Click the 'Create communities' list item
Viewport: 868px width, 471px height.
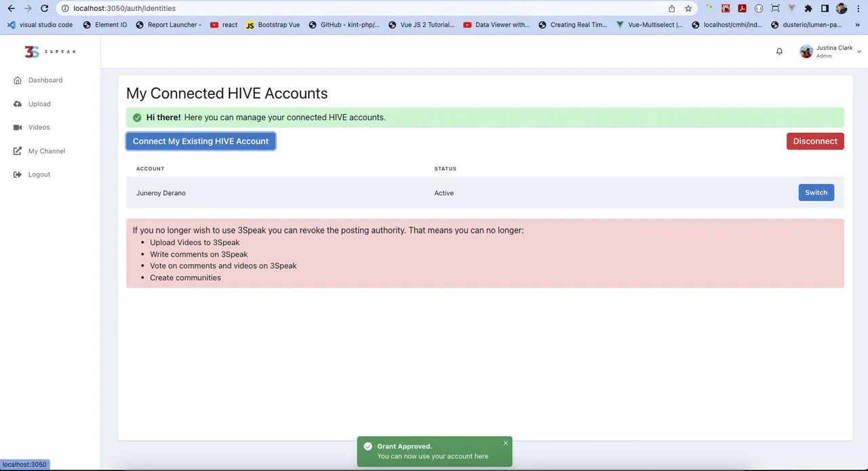coord(185,278)
